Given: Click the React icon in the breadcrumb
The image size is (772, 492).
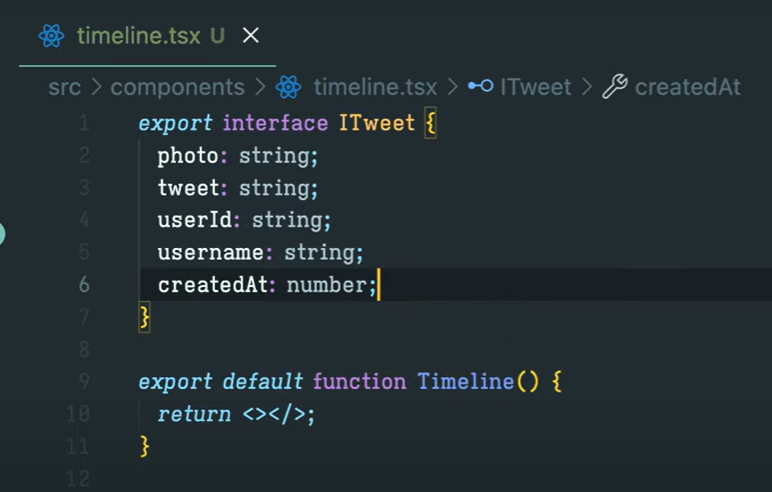Looking at the screenshot, I should 289,87.
